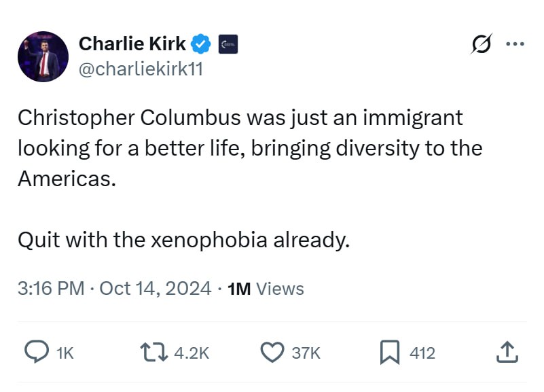Image resolution: width=544 pixels, height=392 pixels.
Task: Click the Grok slashed-circle icon
Action: click(483, 45)
